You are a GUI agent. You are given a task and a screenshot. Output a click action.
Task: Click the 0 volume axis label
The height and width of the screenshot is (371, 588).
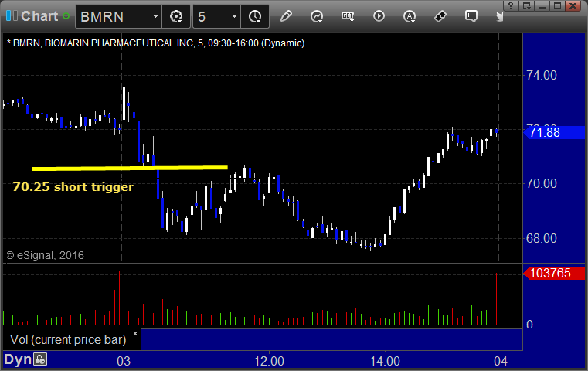pyautogui.click(x=529, y=325)
